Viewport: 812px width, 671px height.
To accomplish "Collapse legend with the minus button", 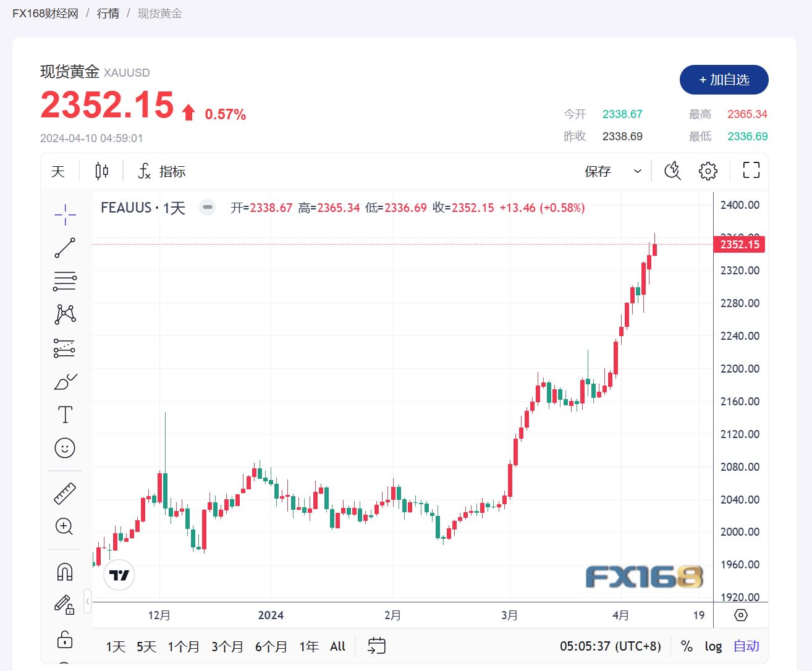I will (x=208, y=208).
